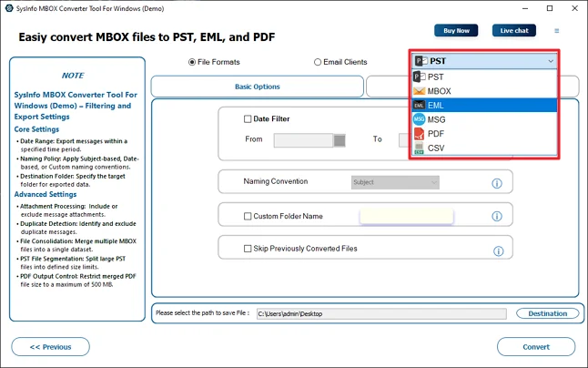Open the hamburger menu icon

coord(557,31)
